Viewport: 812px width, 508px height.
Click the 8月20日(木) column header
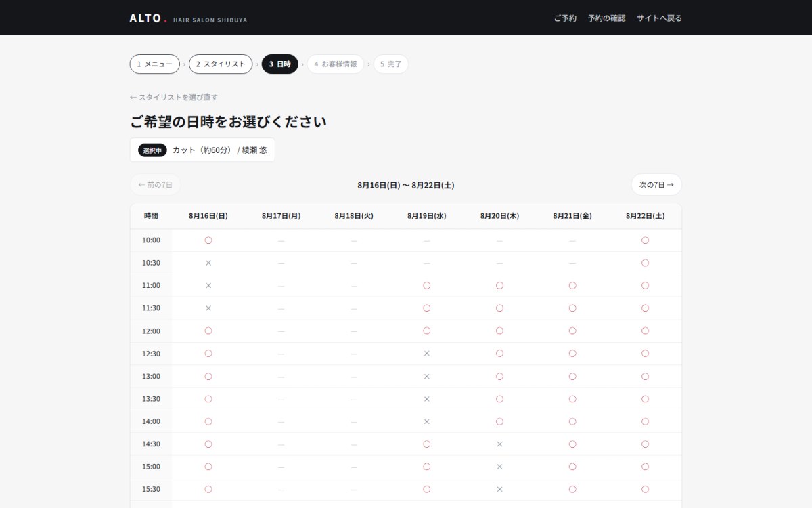[499, 216]
